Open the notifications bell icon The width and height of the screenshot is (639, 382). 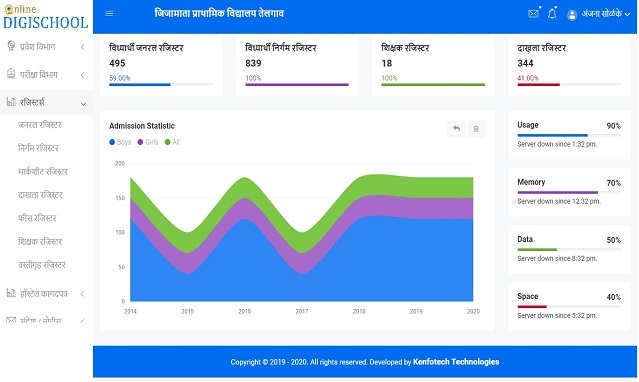pos(552,13)
